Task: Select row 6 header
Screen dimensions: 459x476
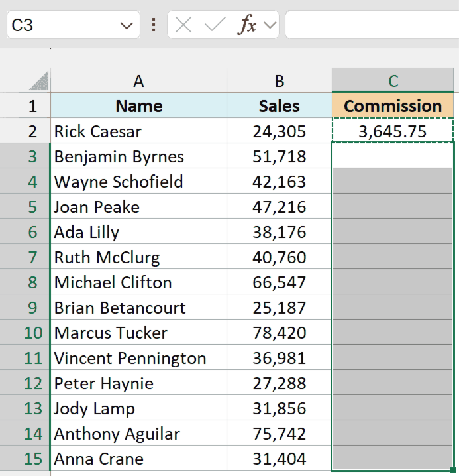Action: [x=25, y=231]
